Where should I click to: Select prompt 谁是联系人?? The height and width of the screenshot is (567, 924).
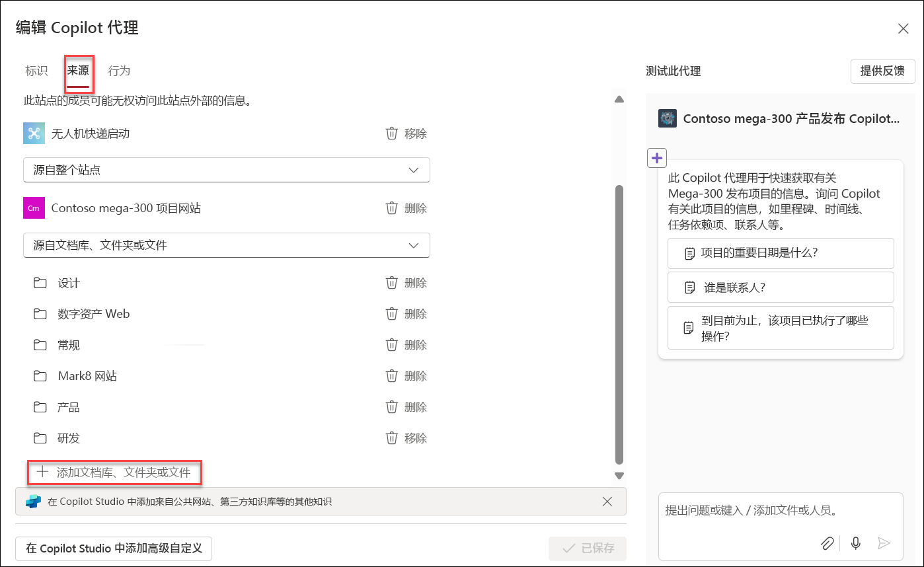tap(781, 287)
